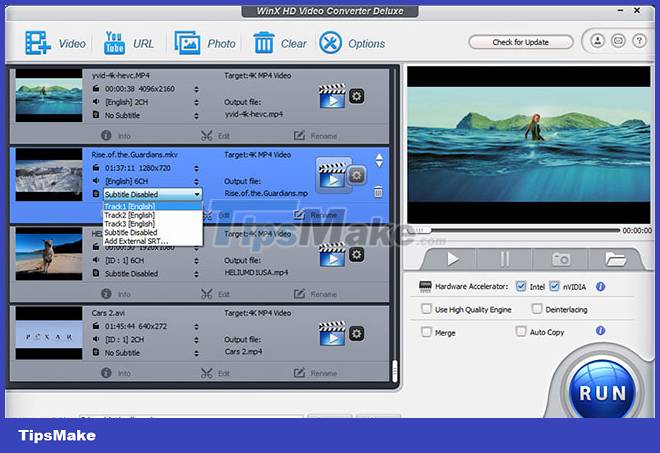Select Track1 [English] subtitle
The width and height of the screenshot is (660, 453).
click(153, 206)
